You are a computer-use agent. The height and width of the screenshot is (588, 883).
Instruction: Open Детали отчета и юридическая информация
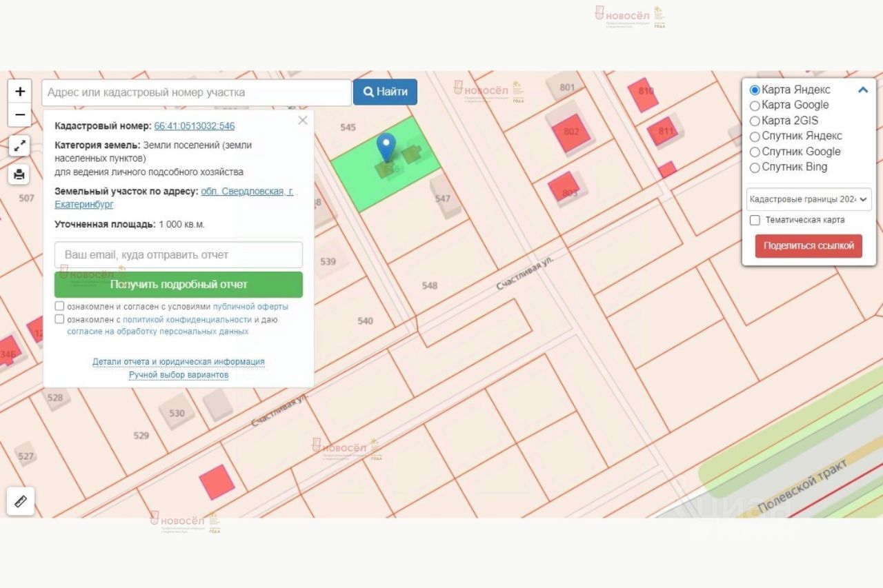[x=179, y=362]
